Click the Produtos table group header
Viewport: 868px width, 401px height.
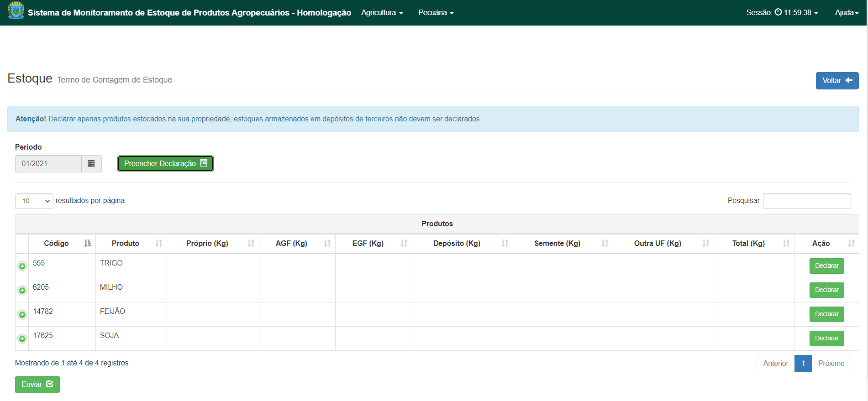click(437, 224)
